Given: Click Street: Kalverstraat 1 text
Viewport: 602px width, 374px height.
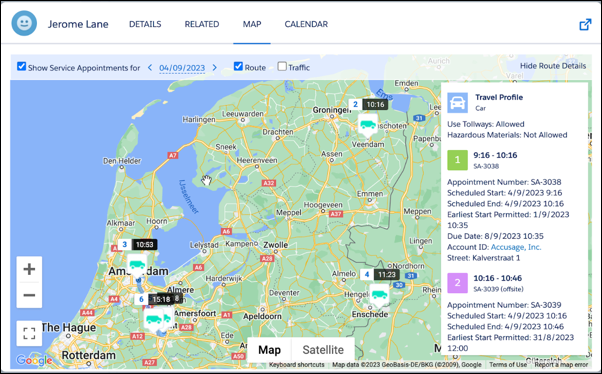Looking at the screenshot, I should (x=484, y=258).
